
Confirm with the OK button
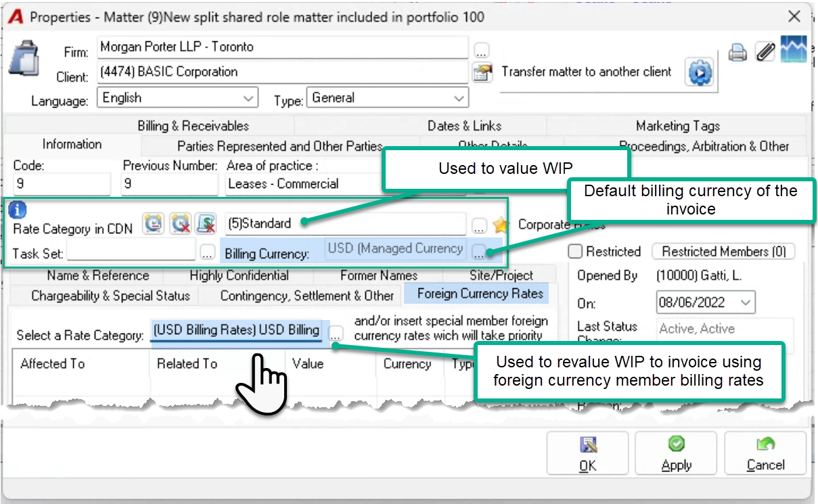(x=587, y=453)
